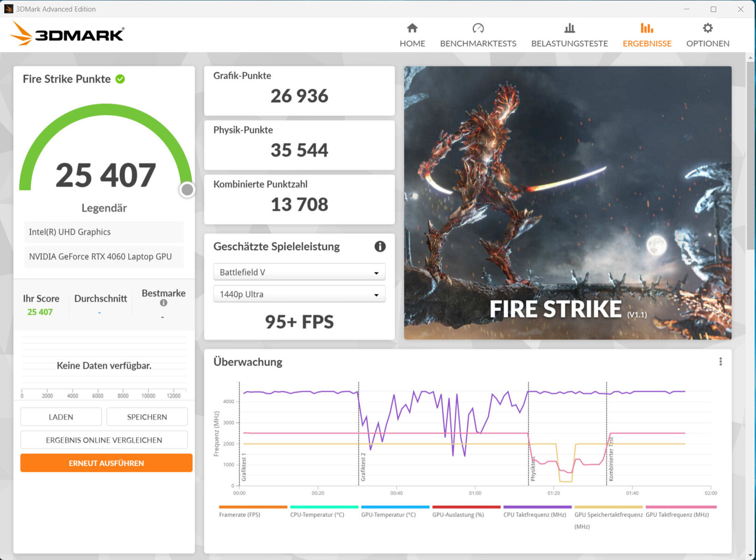Click the LADEN button
This screenshot has width=756, height=560.
pos(61,417)
